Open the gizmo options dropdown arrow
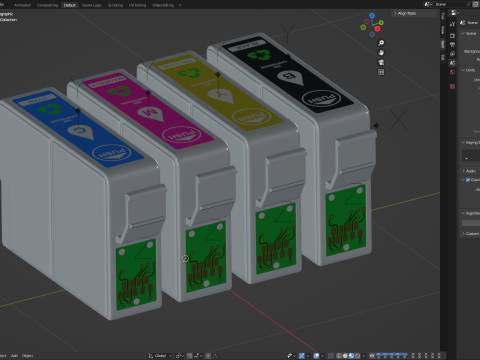Screen dimensions: 480x360 point(307,356)
